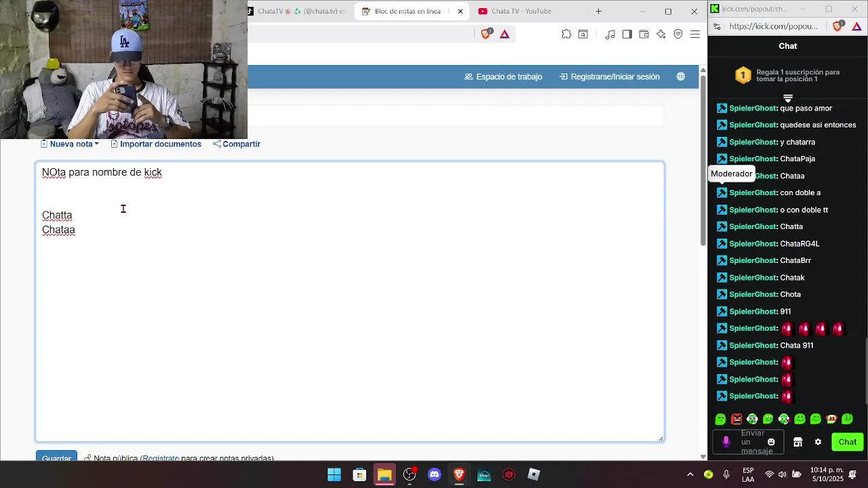This screenshot has width=868, height=488.
Task: Show hidden system tray icons
Action: (x=690, y=474)
